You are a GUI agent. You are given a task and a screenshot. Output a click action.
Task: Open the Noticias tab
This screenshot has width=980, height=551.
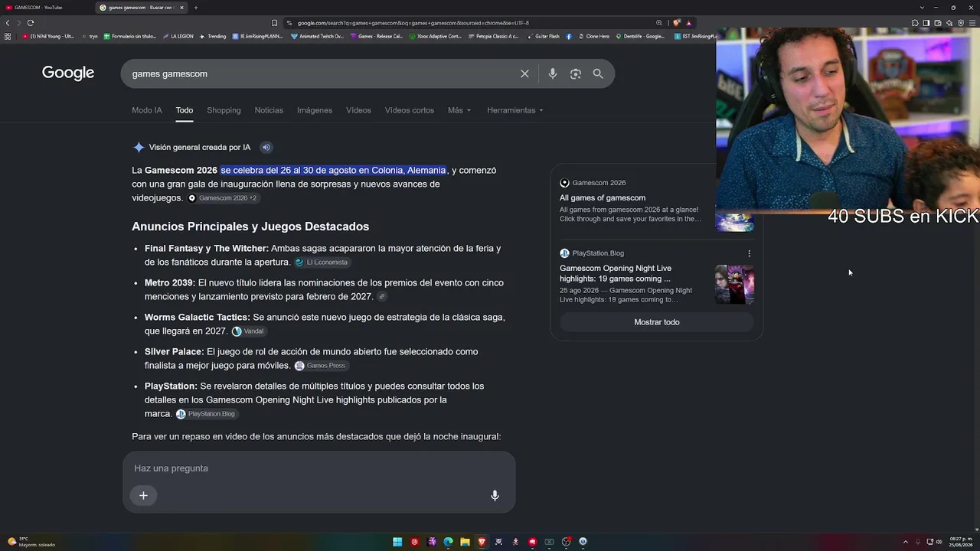269,110
